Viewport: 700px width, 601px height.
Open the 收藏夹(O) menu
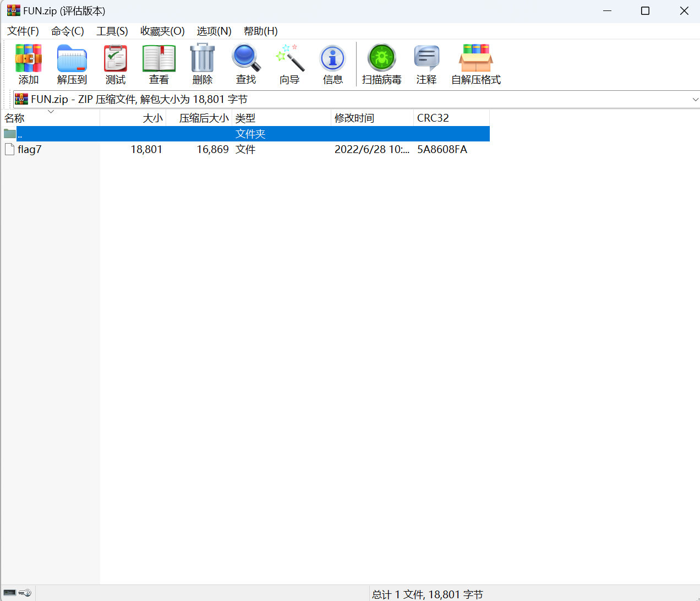(162, 31)
